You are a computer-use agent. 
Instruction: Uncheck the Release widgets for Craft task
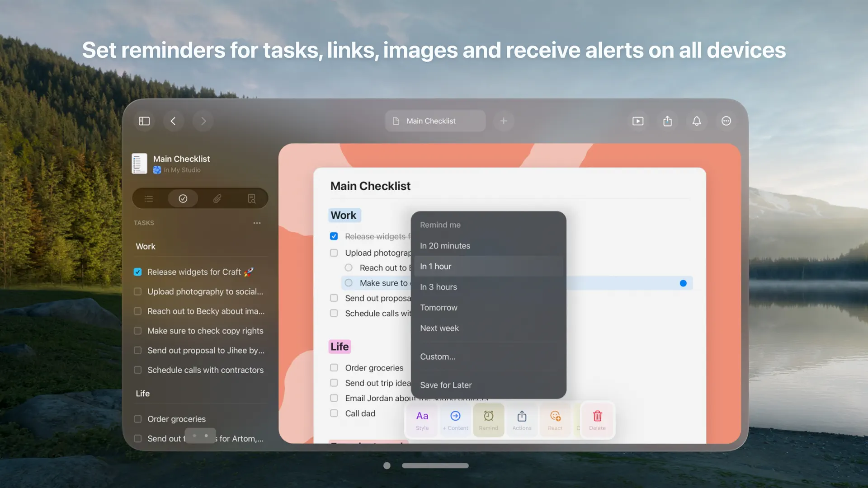point(137,272)
